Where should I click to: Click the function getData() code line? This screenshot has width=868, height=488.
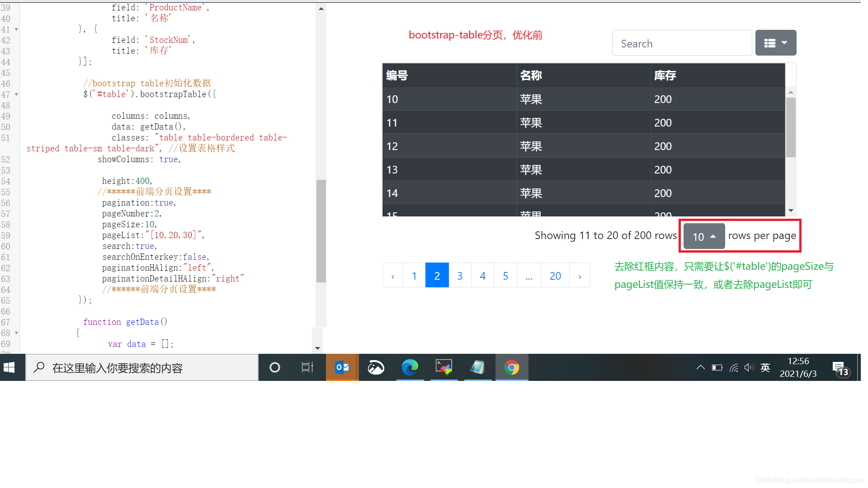125,322
